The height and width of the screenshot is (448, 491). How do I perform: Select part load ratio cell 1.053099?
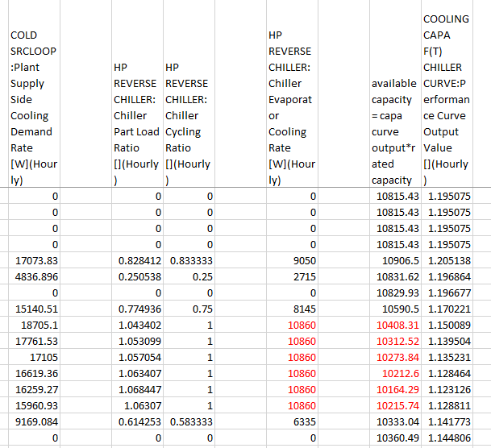137,341
